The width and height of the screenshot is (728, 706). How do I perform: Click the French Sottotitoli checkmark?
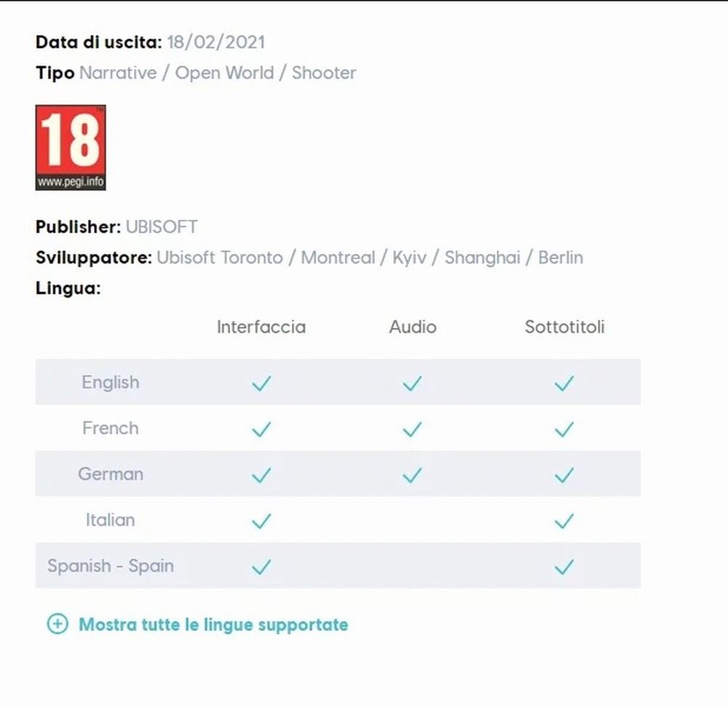click(x=563, y=429)
